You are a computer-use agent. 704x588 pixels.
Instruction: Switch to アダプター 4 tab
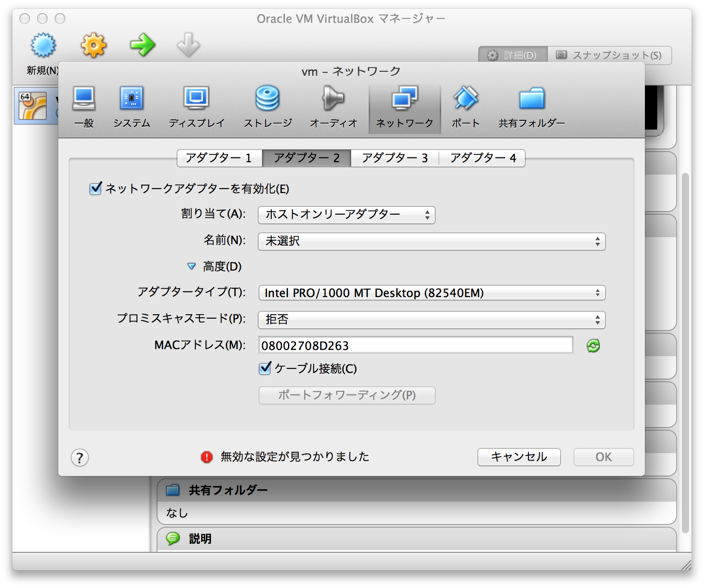point(483,158)
